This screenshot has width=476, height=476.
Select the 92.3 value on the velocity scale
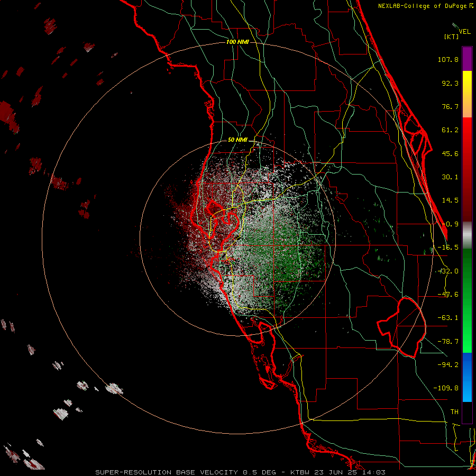coord(450,83)
